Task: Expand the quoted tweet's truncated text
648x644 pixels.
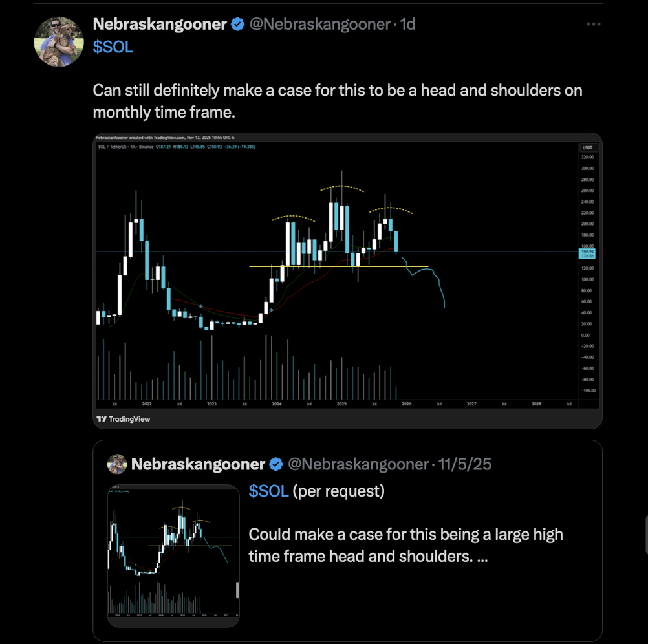Action: click(x=482, y=555)
